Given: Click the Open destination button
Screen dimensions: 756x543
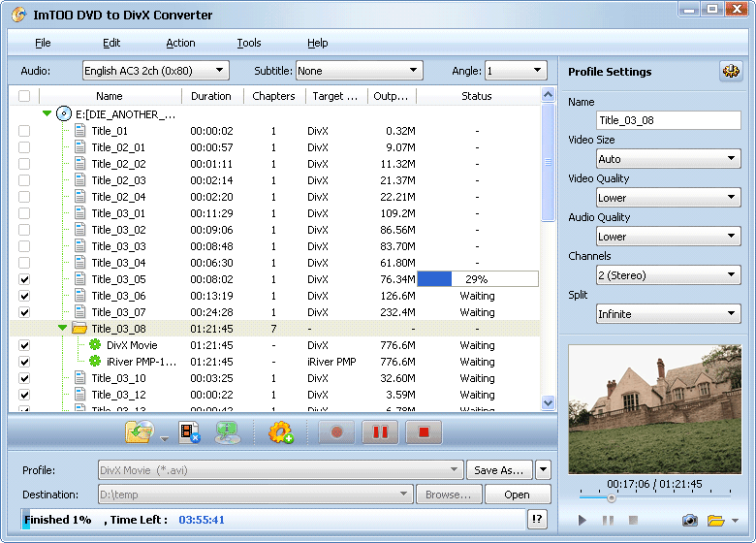Looking at the screenshot, I should [517, 495].
